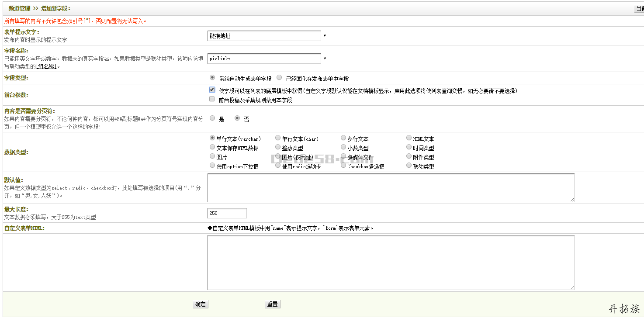Select 多行文本 data type

click(x=343, y=138)
